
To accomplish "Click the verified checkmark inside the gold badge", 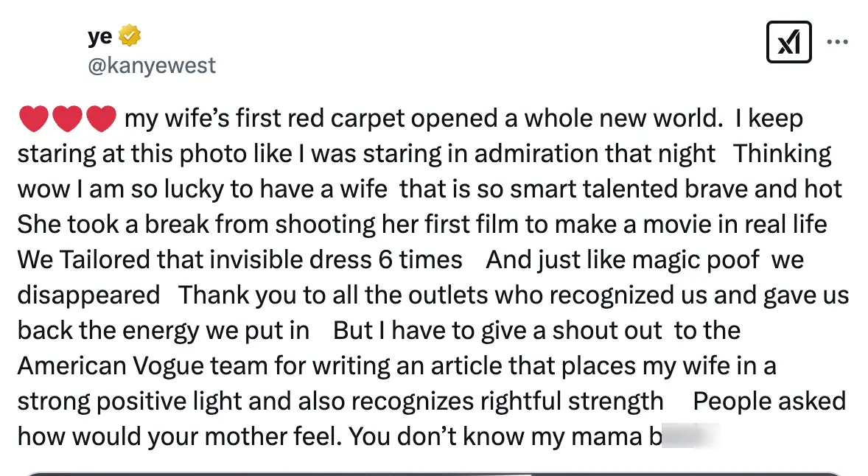I will 129,35.
